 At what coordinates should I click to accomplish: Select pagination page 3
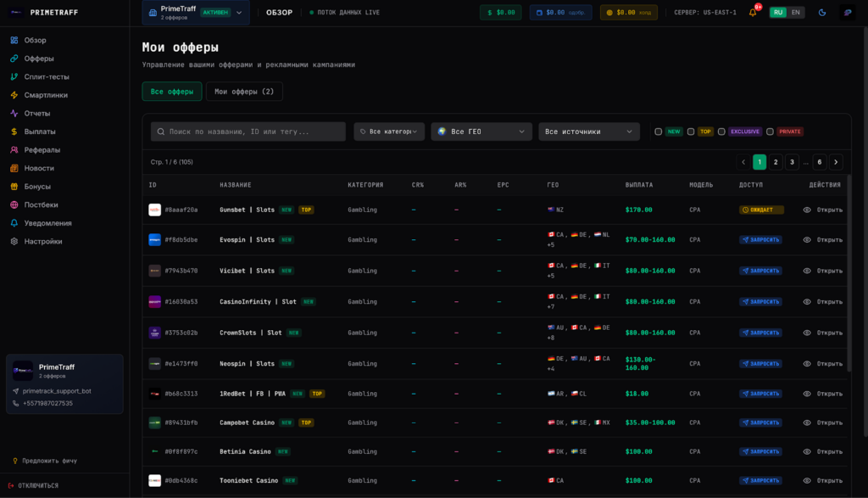coord(793,162)
